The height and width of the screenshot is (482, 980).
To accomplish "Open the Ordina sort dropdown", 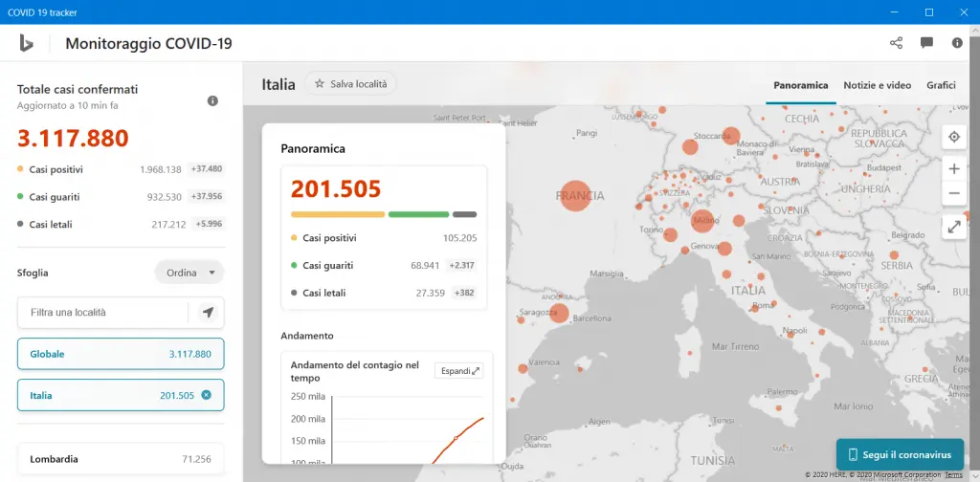I will (x=189, y=273).
